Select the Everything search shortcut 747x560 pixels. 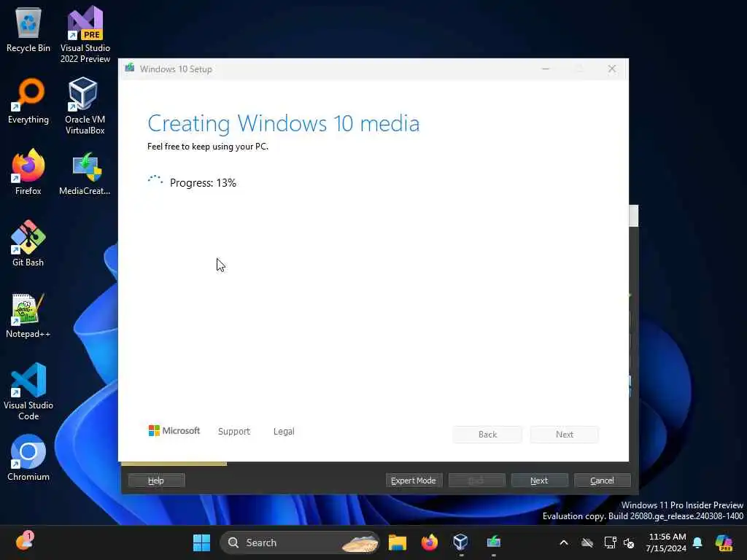pyautogui.click(x=28, y=101)
